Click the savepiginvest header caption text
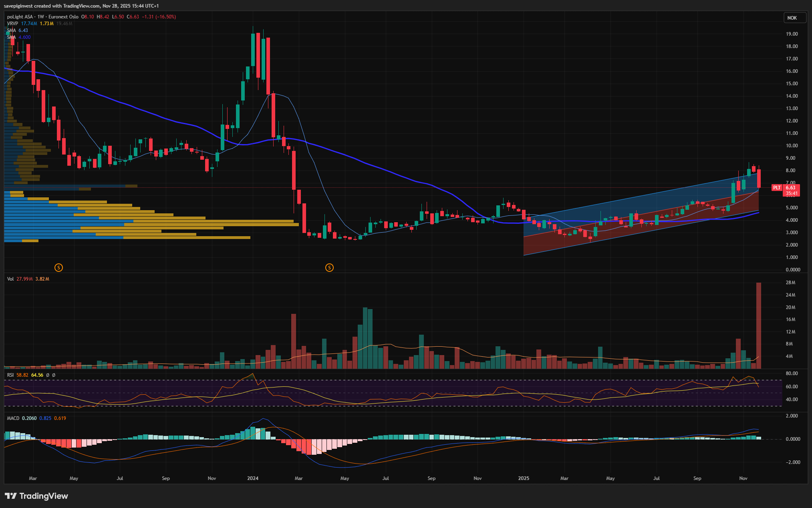 81,6
